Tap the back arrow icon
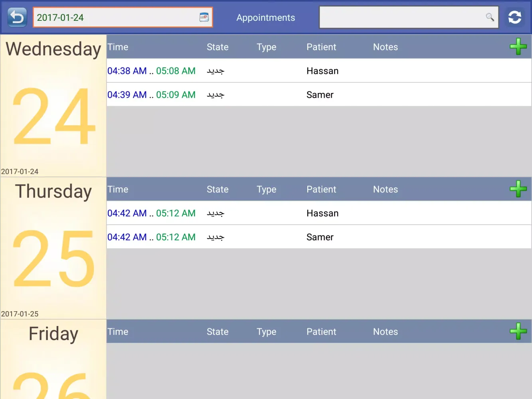The image size is (532, 399). [x=17, y=17]
